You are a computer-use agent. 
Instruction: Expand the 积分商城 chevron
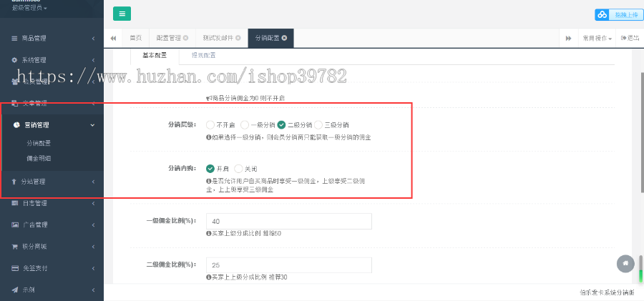(93, 247)
